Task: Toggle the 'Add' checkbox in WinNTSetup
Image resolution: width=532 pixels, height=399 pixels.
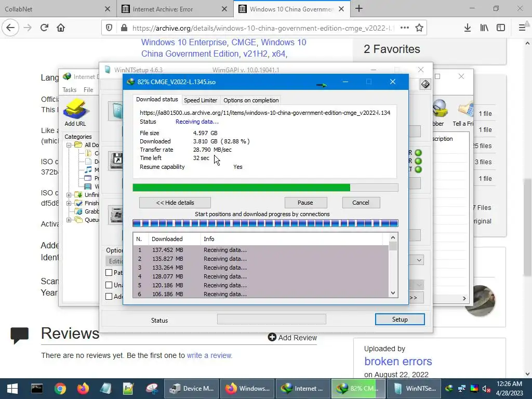Action: click(x=109, y=297)
